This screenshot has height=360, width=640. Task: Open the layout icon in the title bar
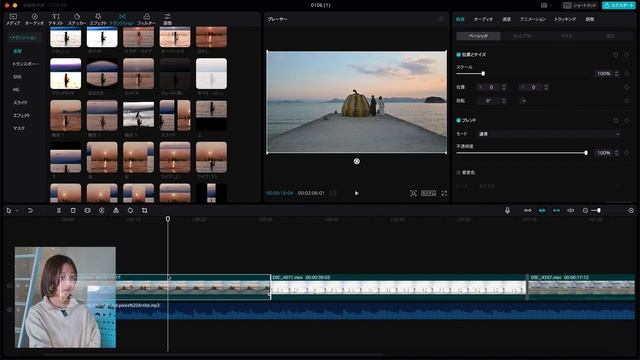point(544,5)
